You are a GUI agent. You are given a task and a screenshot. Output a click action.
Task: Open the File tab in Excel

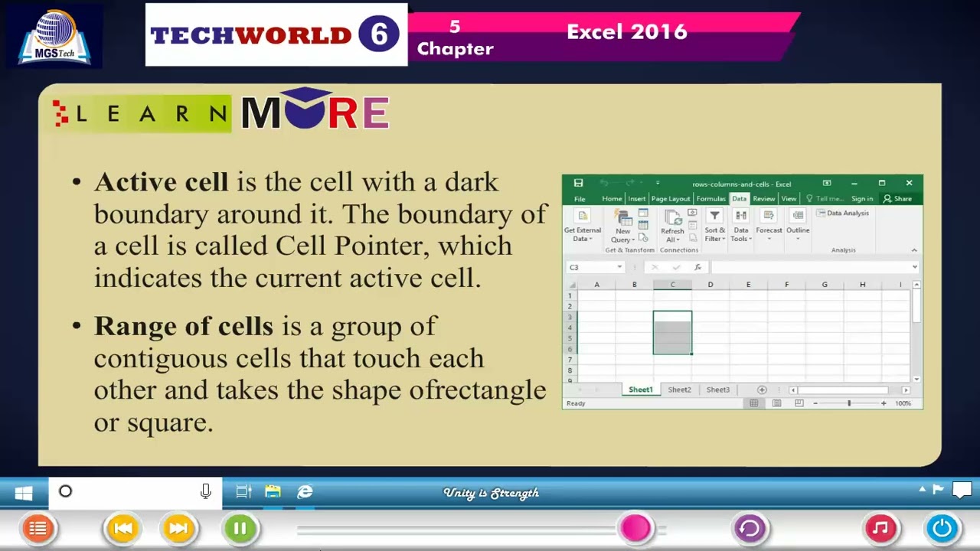(580, 199)
